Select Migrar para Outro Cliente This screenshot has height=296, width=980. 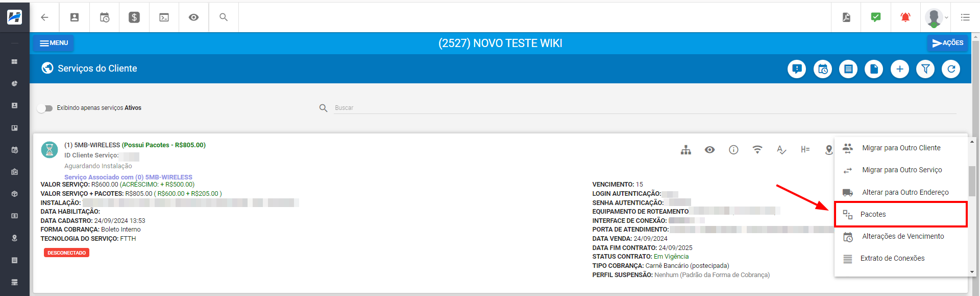click(x=901, y=148)
